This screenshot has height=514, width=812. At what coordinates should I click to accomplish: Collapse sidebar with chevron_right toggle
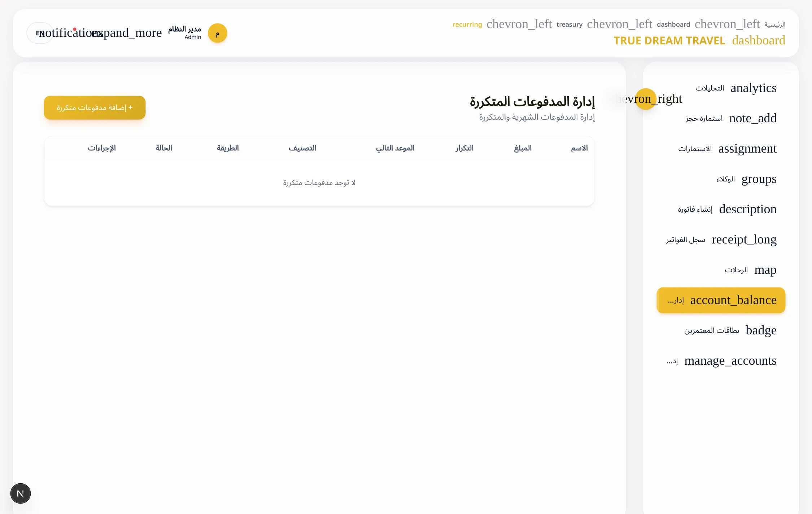pos(646,99)
